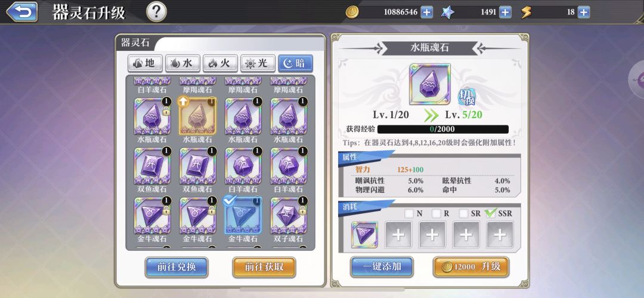Screen dimensions: 644x298
Task: Switch to the 火 fire element tab
Action: (220, 63)
